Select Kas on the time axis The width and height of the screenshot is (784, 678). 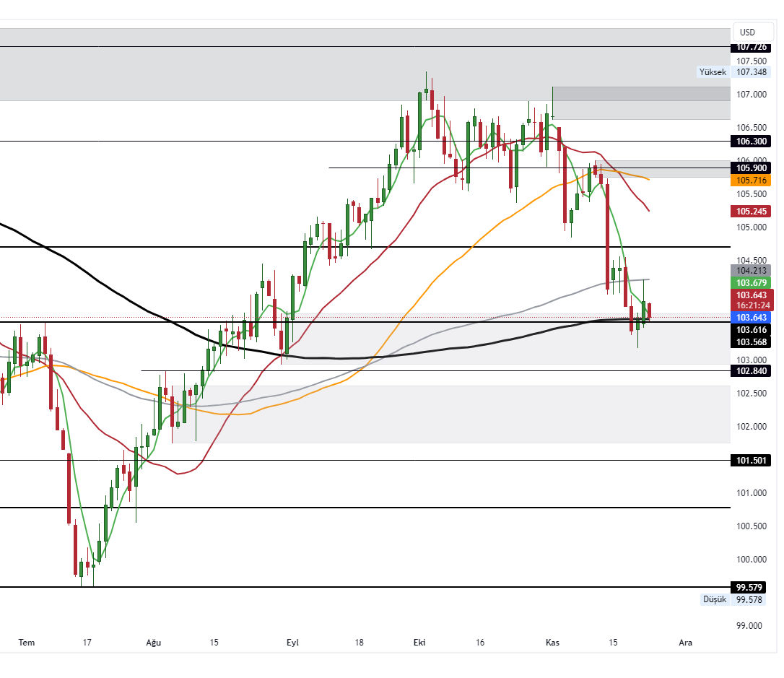pos(552,642)
